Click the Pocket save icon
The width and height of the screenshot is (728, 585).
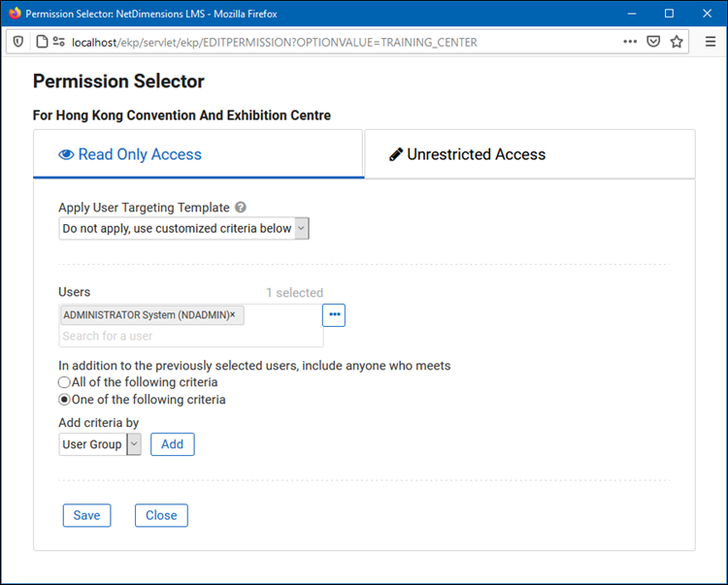(x=654, y=42)
